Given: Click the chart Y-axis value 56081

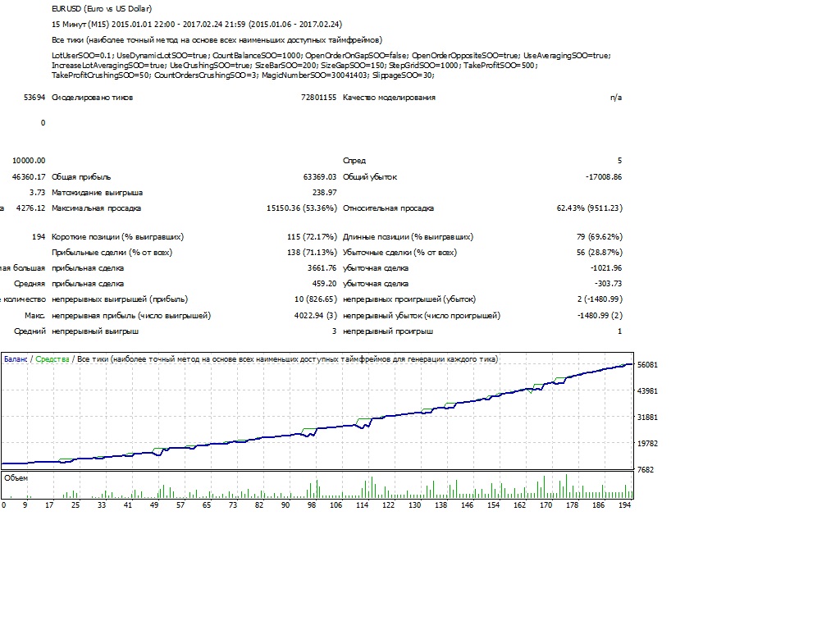Looking at the screenshot, I should (647, 365).
